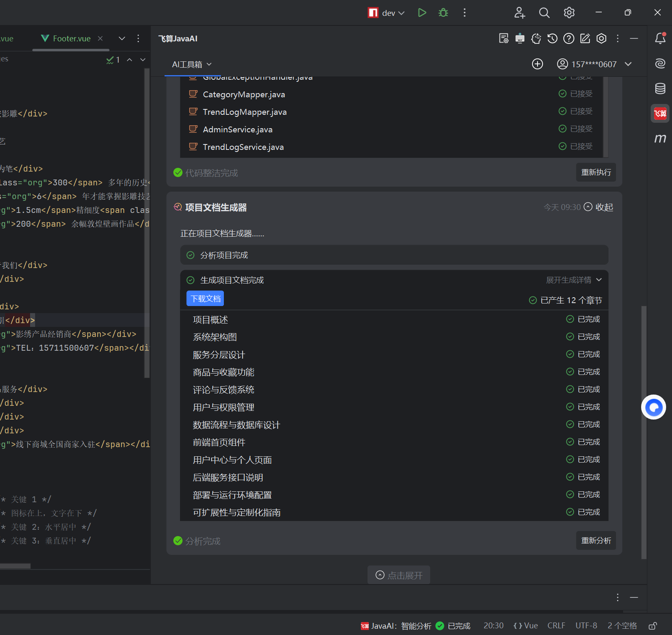Viewport: 672px width, 635px height.
Task: Open TrendLogMapper.java in the file list
Action: point(245,112)
